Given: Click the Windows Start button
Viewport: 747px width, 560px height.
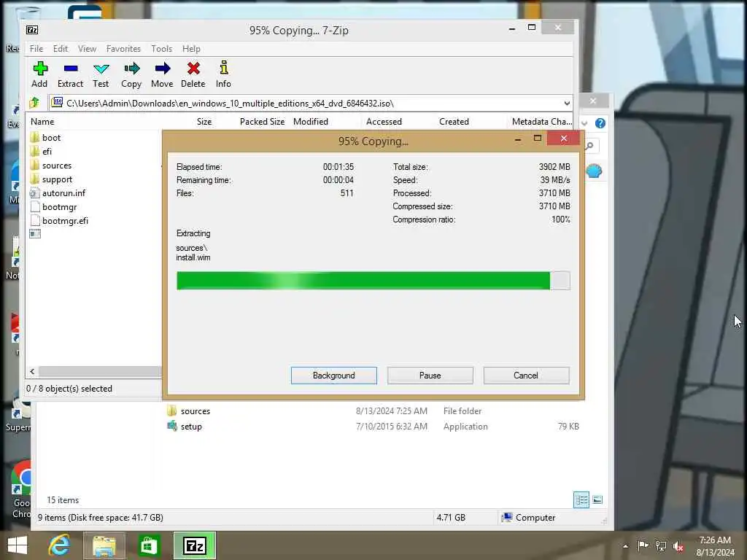Looking at the screenshot, I should coord(18,545).
